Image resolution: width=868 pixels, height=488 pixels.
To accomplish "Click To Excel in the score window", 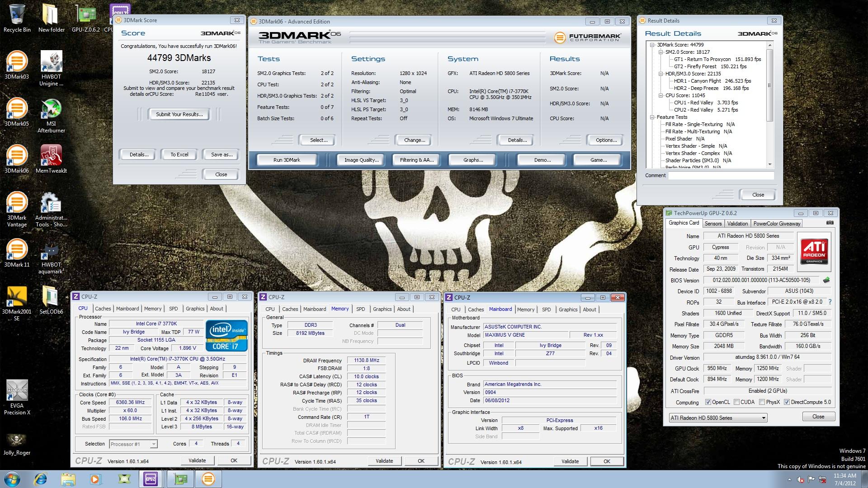I will pos(179,155).
